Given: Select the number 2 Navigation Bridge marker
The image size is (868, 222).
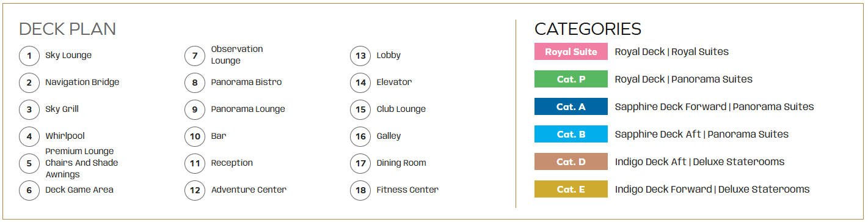Looking at the screenshot, I should [x=29, y=83].
